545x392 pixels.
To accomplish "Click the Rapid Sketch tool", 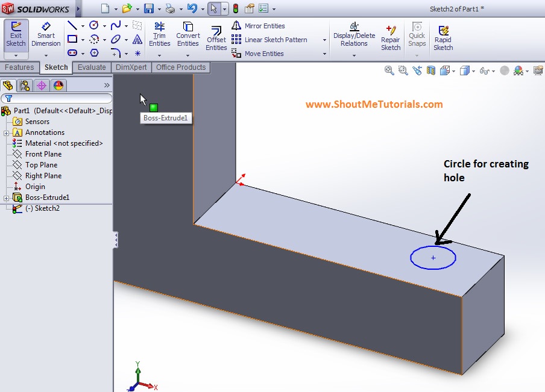I will click(443, 38).
